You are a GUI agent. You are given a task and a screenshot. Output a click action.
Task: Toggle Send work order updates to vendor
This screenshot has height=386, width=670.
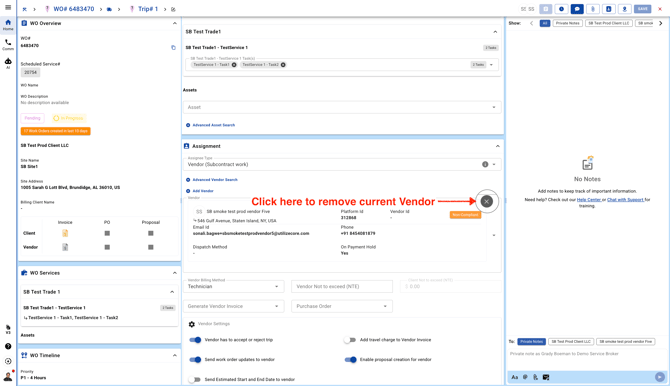195,359
